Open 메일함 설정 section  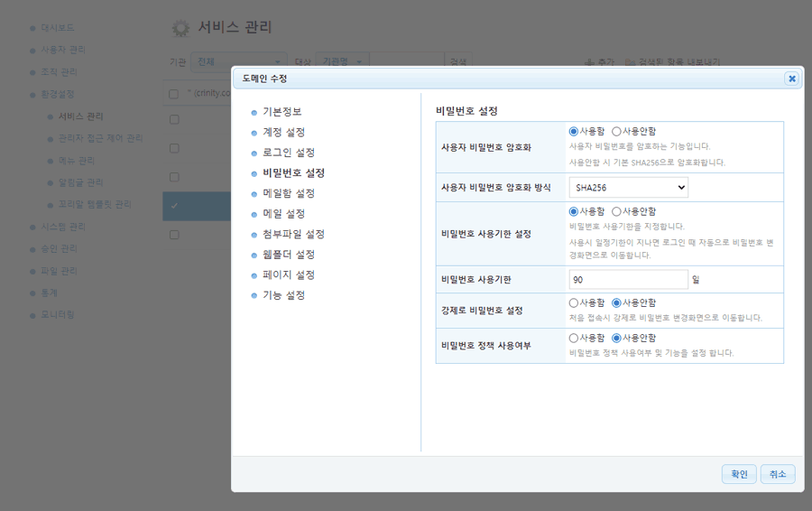tap(289, 193)
